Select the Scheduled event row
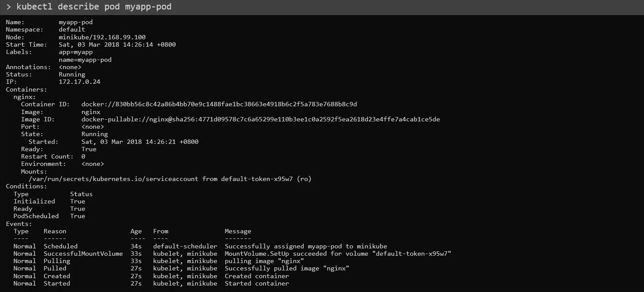 pos(200,246)
